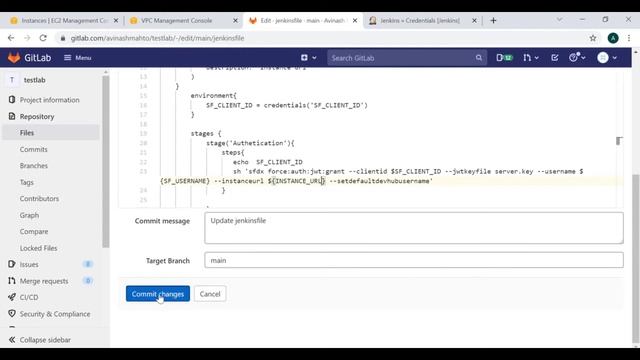Click the Project information icon

click(x=12, y=100)
